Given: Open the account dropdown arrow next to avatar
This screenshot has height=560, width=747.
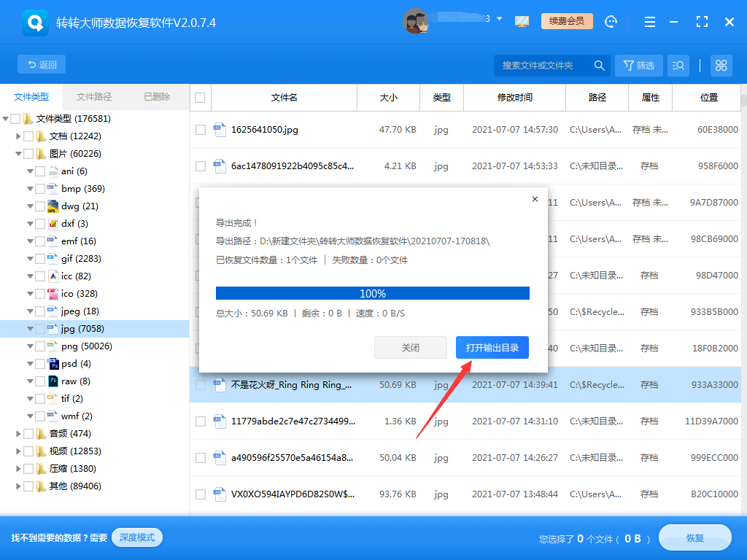Looking at the screenshot, I should point(499,19).
